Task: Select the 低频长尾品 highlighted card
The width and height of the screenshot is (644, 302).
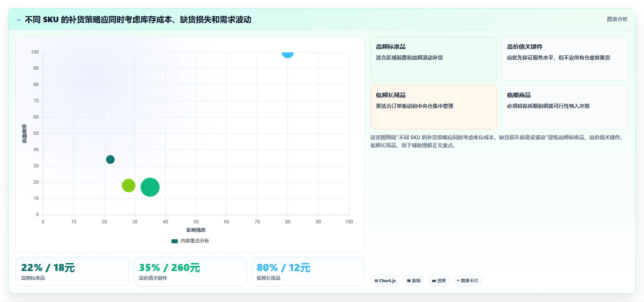Action: coord(433,107)
